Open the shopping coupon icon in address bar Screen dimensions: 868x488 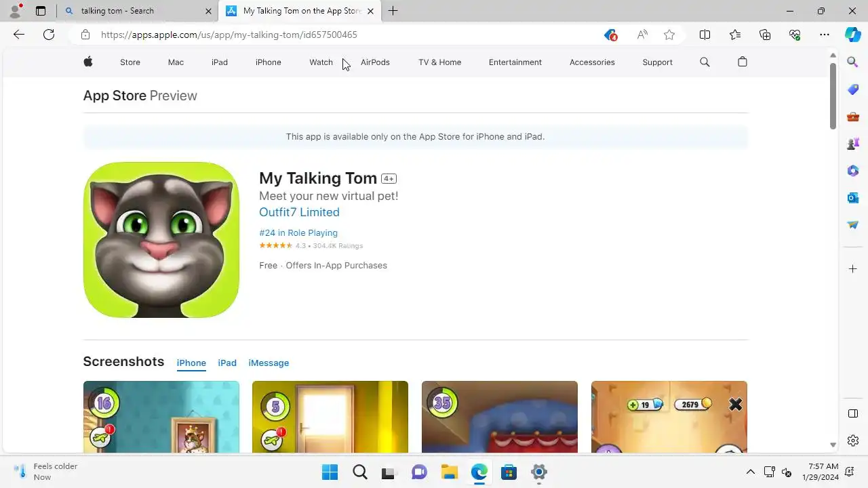(610, 35)
